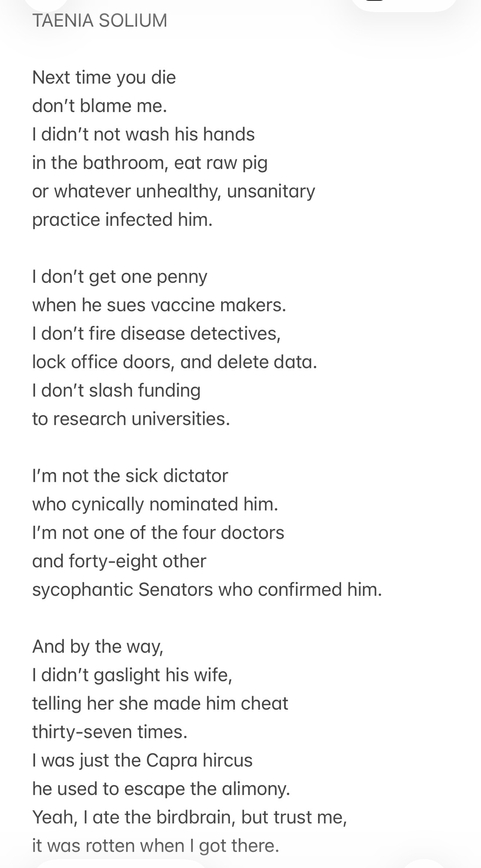Click the final line 'it was rotten when I got there.'
Viewport: 481px width, 868px height.
(155, 846)
